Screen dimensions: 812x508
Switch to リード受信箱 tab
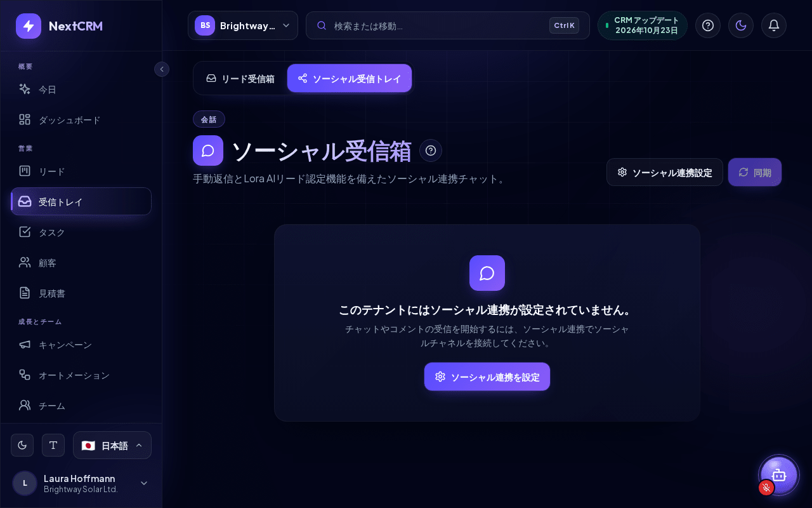240,79
